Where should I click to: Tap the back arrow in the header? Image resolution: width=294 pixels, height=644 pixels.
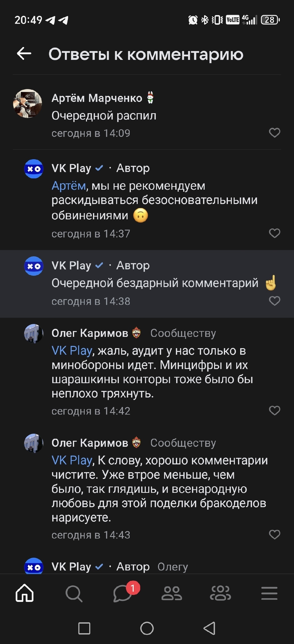click(24, 54)
